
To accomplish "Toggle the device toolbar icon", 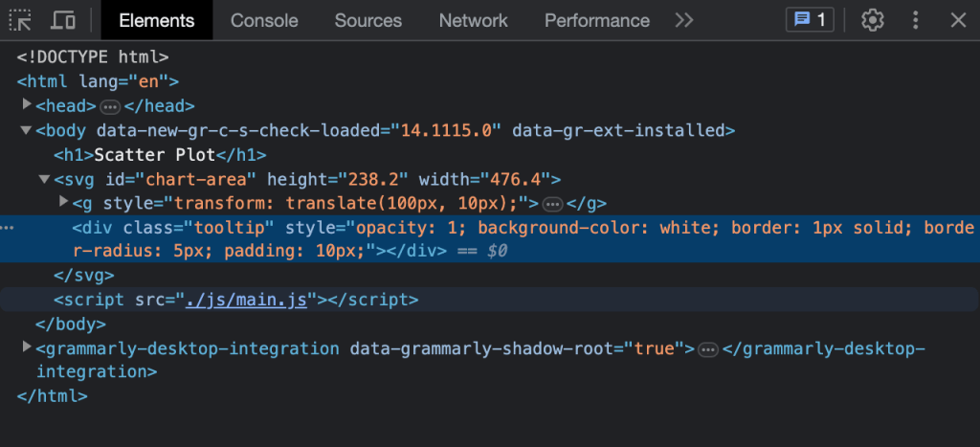I will pyautogui.click(x=63, y=20).
